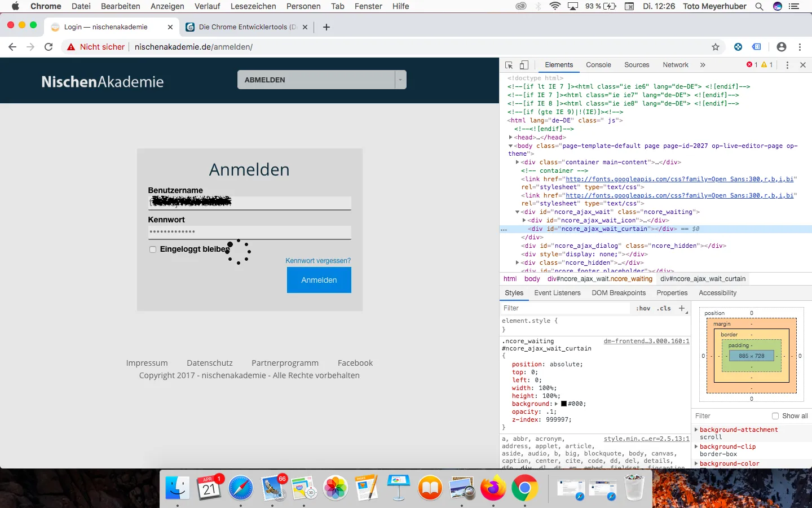Click the round blue extension icon

coord(738,47)
